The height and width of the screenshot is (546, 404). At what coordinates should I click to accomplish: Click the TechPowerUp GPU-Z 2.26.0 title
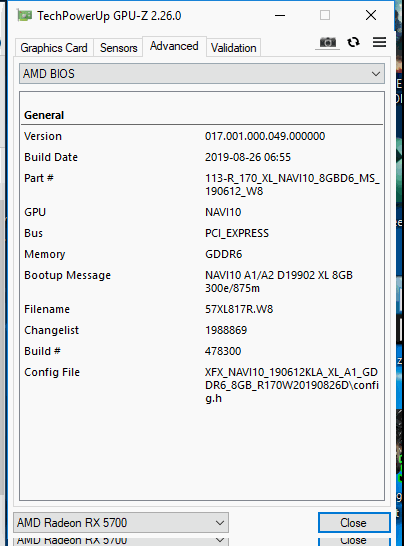point(109,16)
